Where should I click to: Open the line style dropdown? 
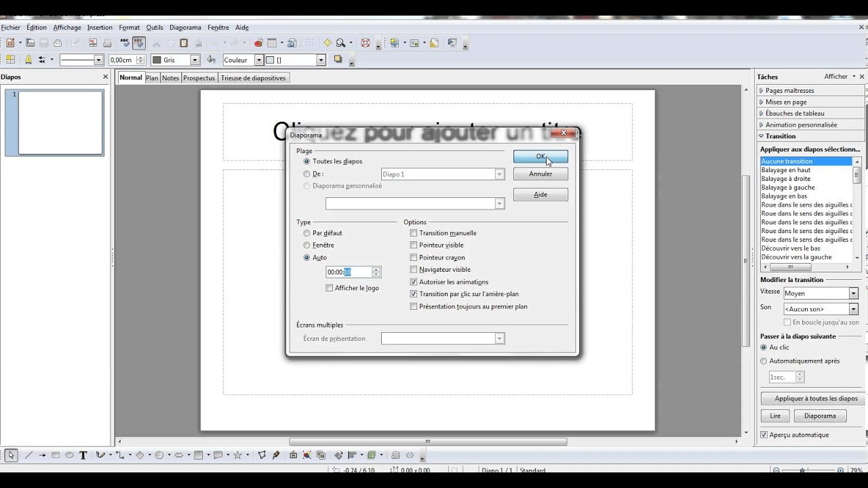(98, 60)
